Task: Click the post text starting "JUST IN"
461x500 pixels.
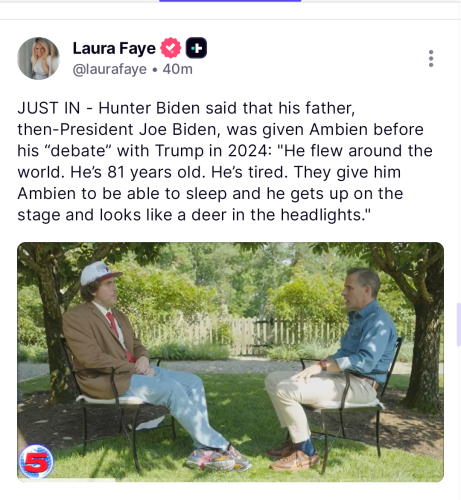Action: [225, 161]
